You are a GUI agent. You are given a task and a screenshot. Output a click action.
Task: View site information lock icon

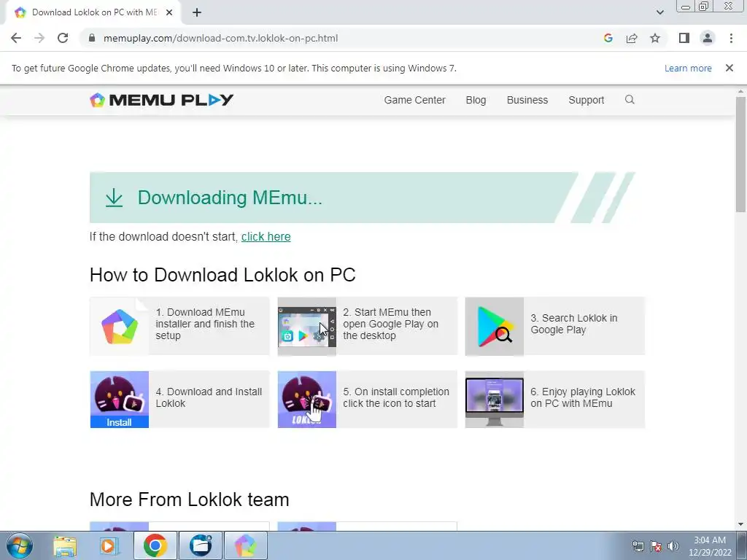pos(92,38)
